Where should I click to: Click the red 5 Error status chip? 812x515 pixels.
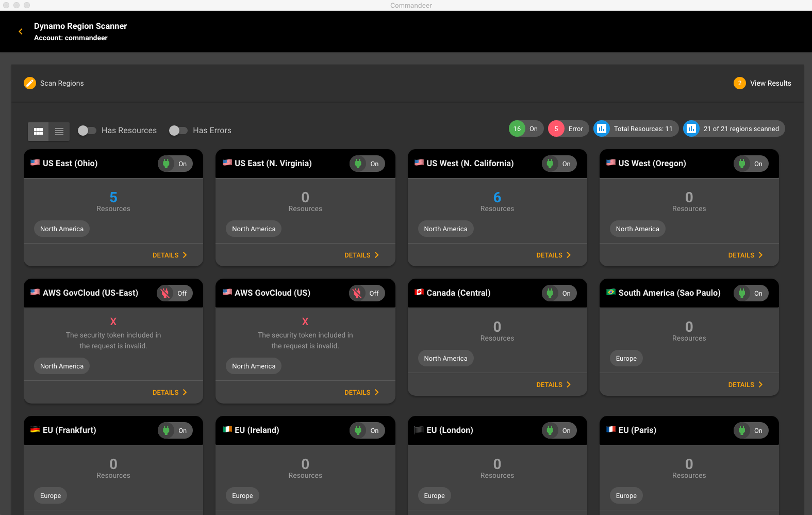pyautogui.click(x=568, y=129)
